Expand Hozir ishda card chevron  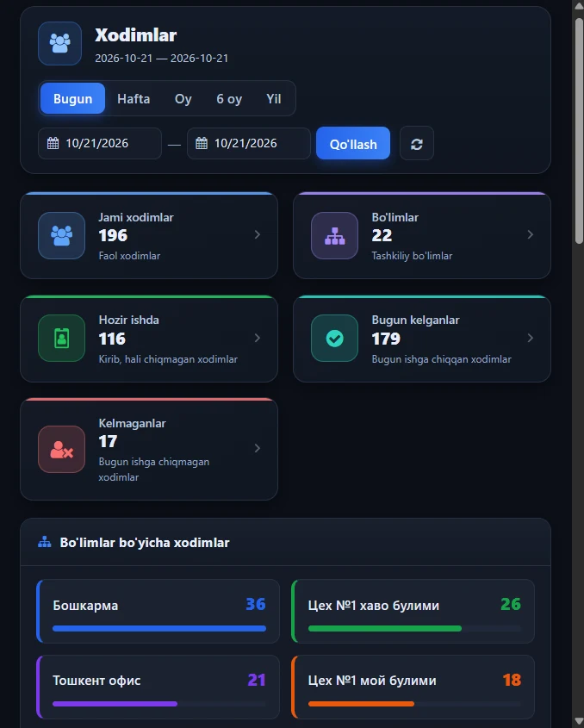[258, 338]
